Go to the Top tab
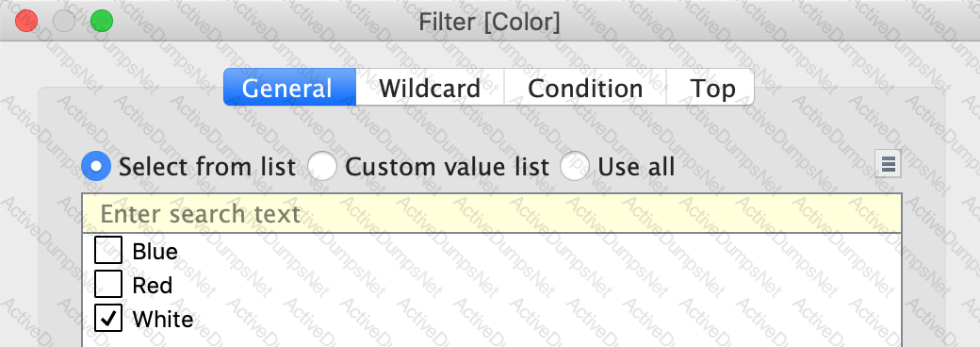The height and width of the screenshot is (347, 980). point(710,87)
